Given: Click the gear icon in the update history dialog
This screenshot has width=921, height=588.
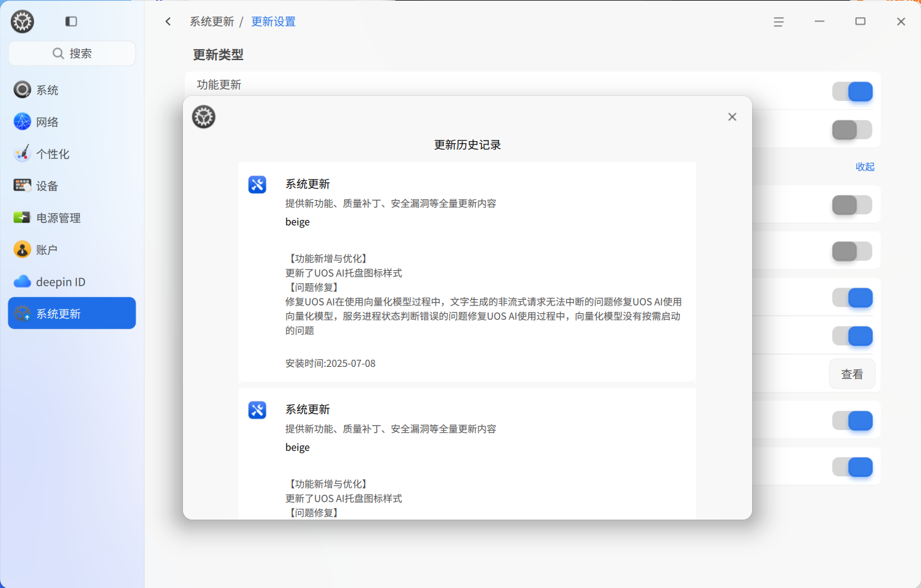Looking at the screenshot, I should (204, 117).
